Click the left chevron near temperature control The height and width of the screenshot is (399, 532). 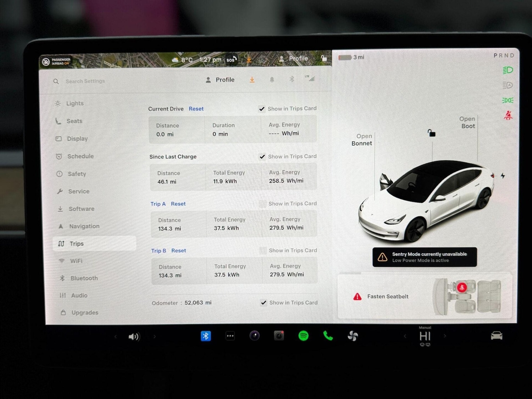pyautogui.click(x=405, y=336)
